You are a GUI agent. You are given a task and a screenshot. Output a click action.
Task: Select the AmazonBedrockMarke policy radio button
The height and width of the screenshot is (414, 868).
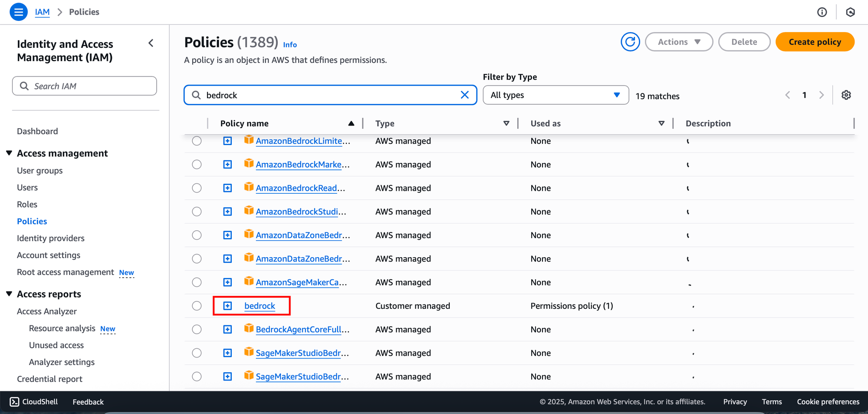click(x=197, y=164)
